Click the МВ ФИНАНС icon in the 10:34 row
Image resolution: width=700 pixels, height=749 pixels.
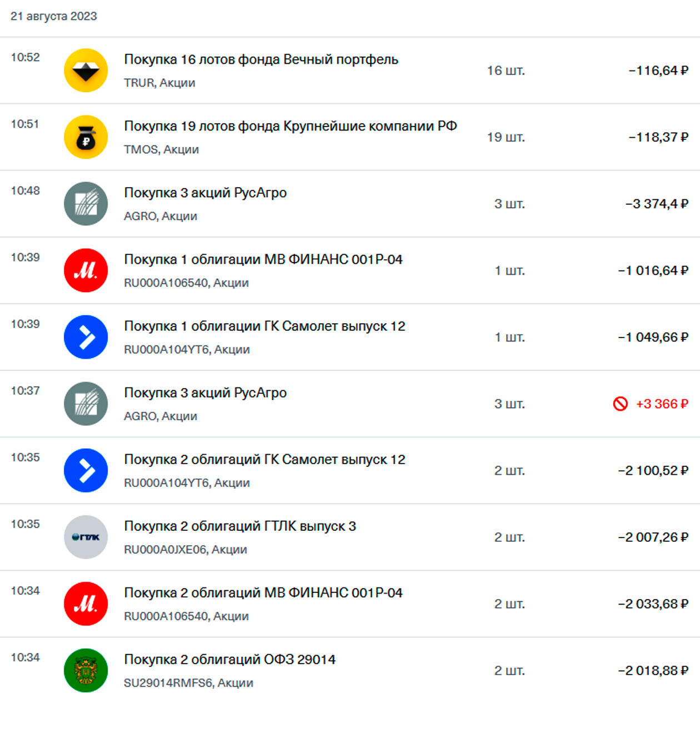(86, 604)
